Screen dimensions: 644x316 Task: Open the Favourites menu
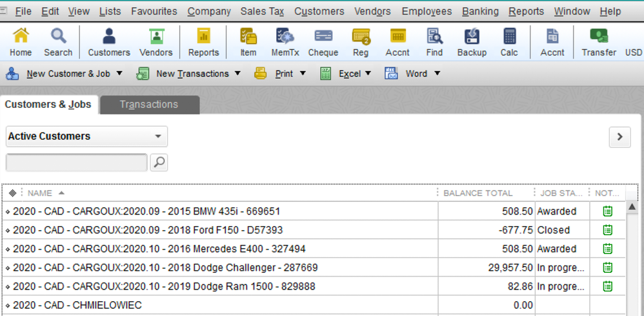(x=154, y=11)
